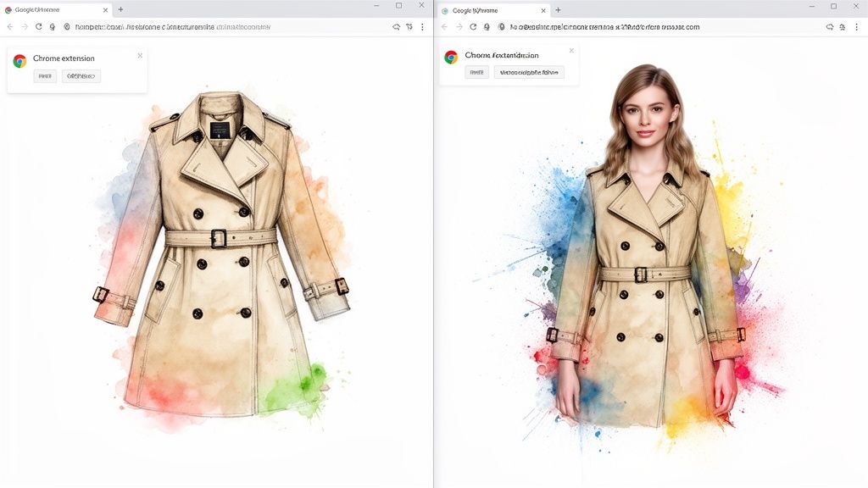Click the icon right of reload, left window
The height and width of the screenshot is (488, 868).
click(x=53, y=26)
